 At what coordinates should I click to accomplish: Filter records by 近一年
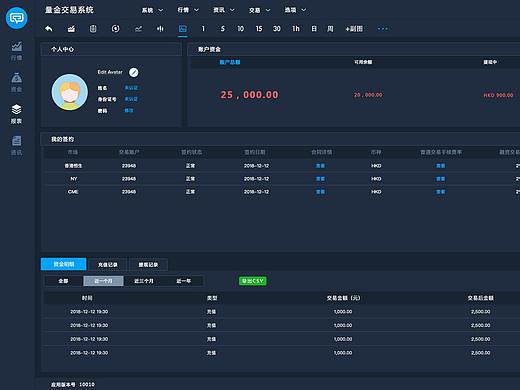point(184,281)
